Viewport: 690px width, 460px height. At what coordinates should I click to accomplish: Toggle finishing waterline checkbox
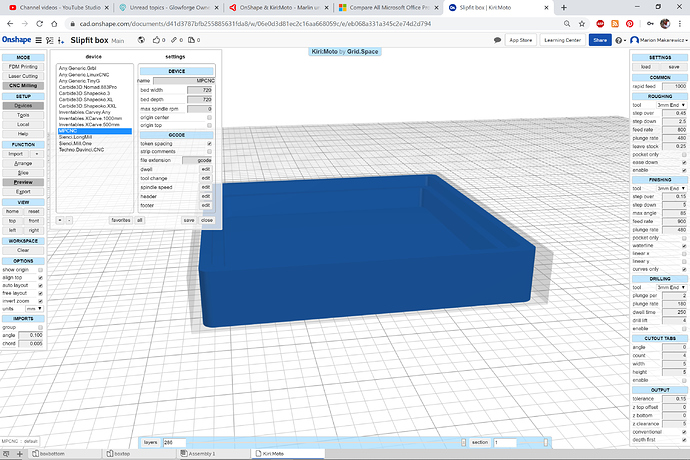[684, 246]
